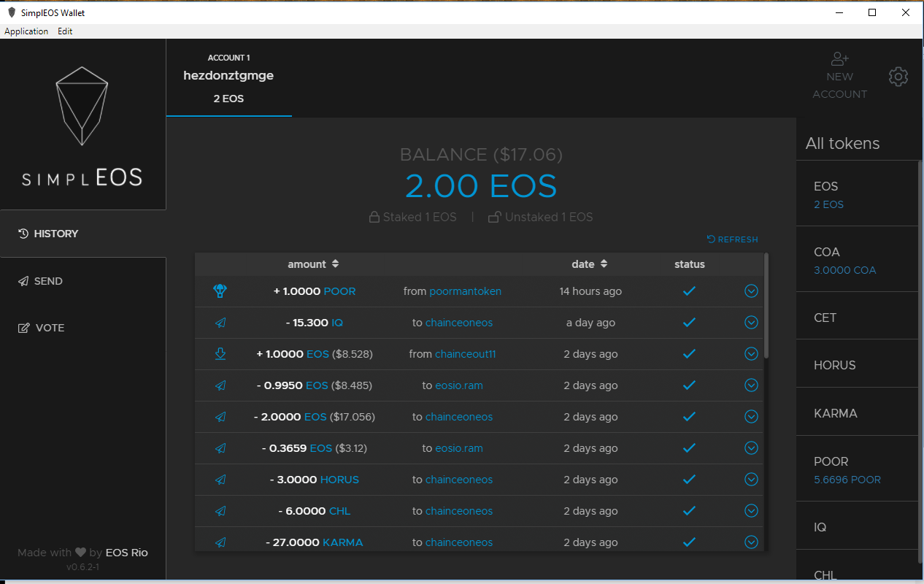Open chainceout11 sender link

(466, 354)
